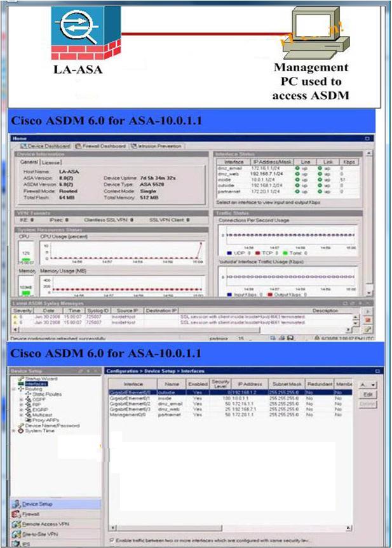Click the green Link up icon for partnernet
392x548 pixels.
point(320,191)
